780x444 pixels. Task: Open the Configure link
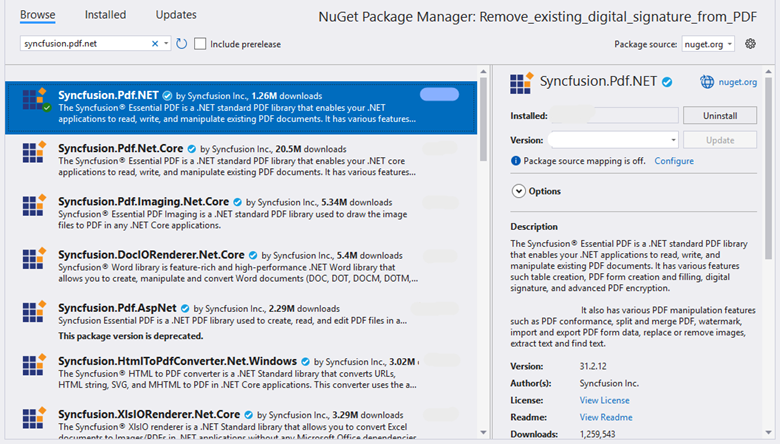[674, 161]
